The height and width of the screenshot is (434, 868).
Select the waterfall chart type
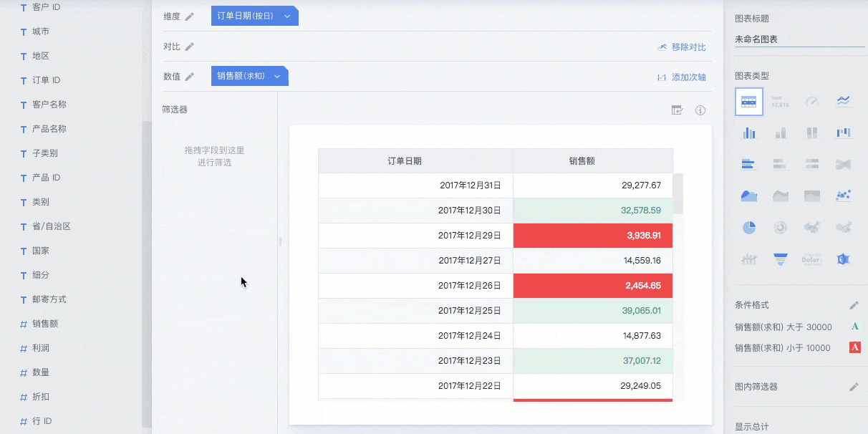point(844,133)
